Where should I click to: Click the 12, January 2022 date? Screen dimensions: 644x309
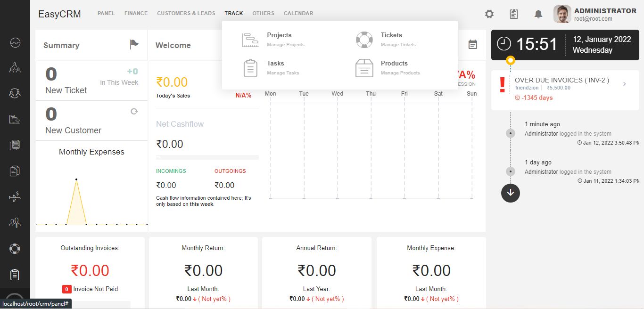(x=602, y=40)
